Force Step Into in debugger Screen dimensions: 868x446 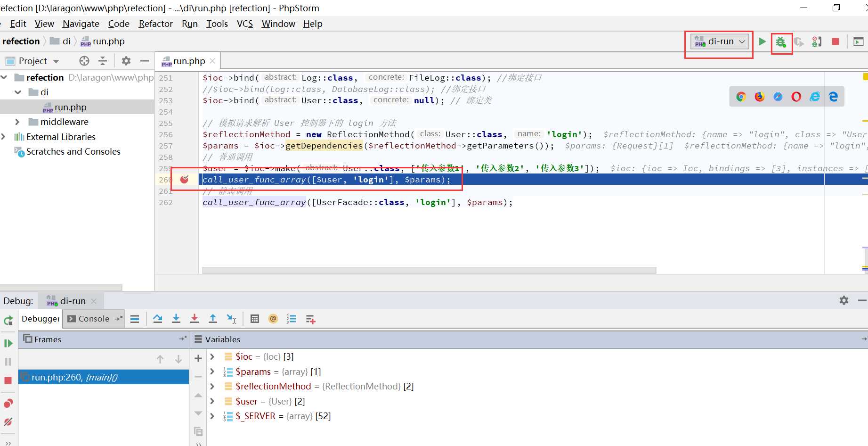coord(195,319)
